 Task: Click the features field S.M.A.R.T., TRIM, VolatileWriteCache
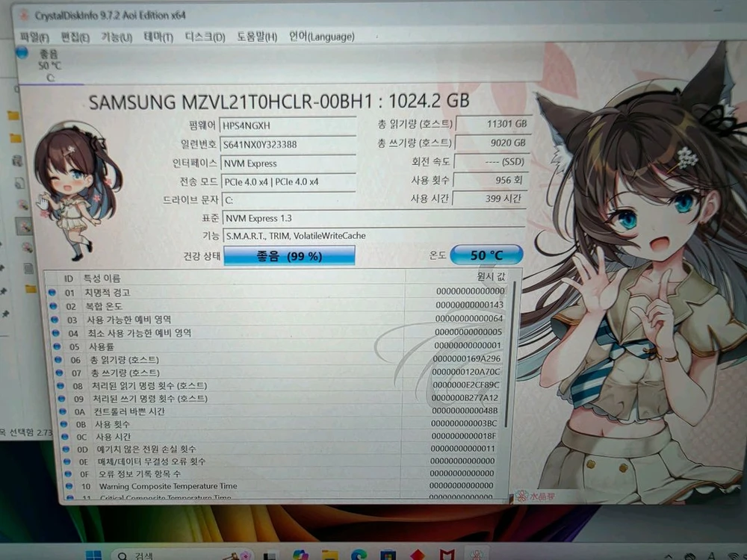point(374,236)
